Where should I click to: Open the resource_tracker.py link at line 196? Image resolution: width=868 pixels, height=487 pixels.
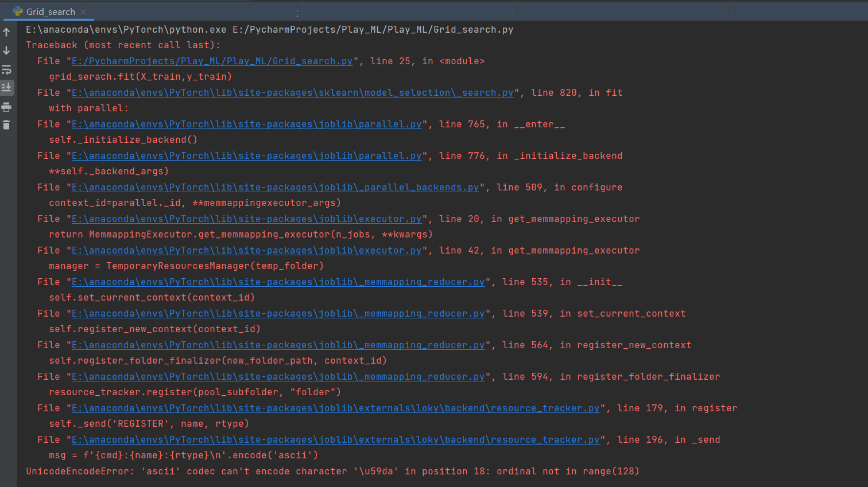click(335, 440)
